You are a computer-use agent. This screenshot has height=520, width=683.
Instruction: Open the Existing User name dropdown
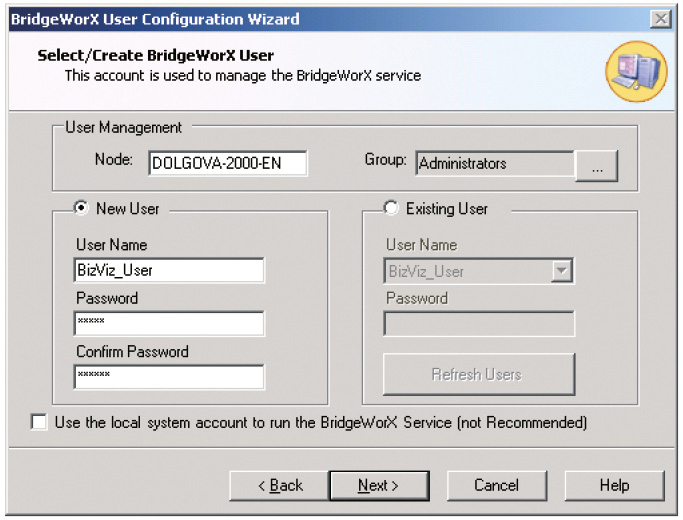click(x=561, y=271)
